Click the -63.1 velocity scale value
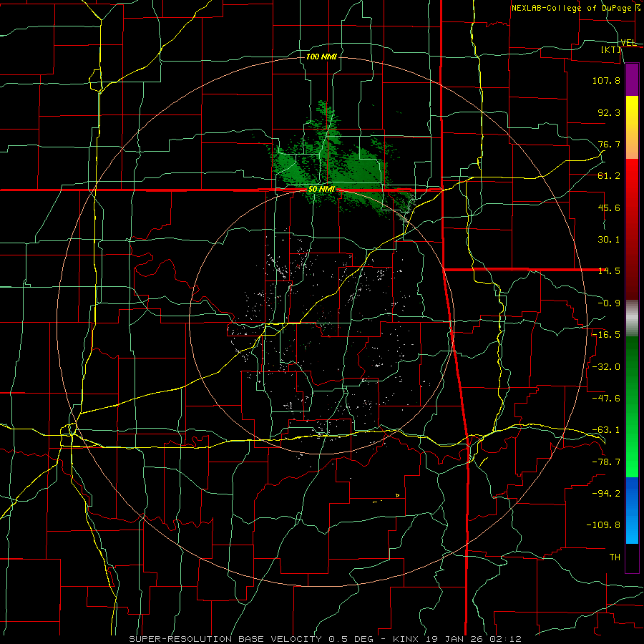 [x=606, y=430]
